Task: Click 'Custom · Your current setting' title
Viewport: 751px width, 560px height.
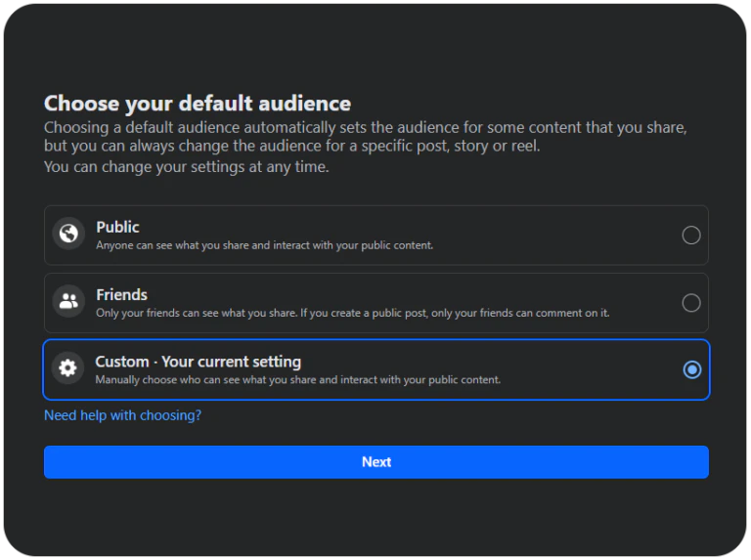Action: point(198,362)
